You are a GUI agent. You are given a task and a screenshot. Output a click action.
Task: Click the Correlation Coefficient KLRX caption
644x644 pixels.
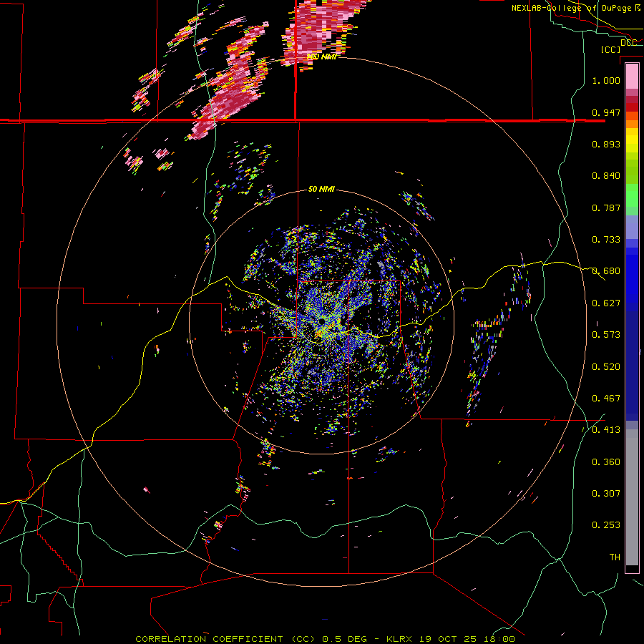tap(325, 639)
